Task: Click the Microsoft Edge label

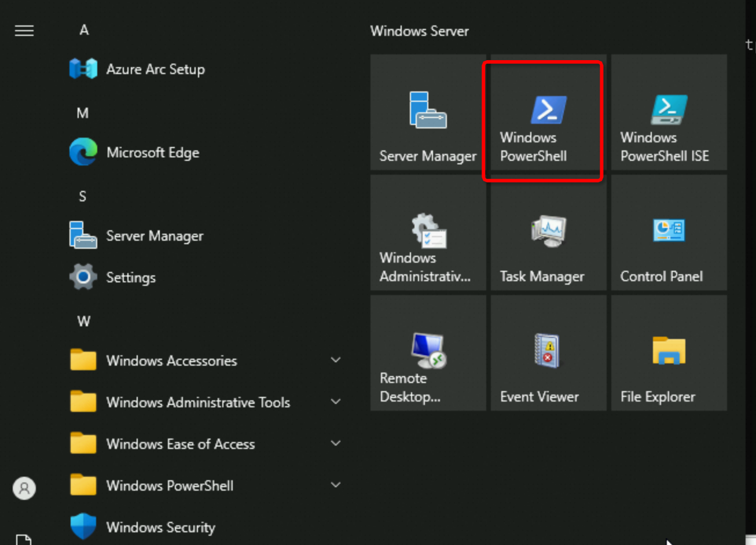Action: [x=153, y=153]
